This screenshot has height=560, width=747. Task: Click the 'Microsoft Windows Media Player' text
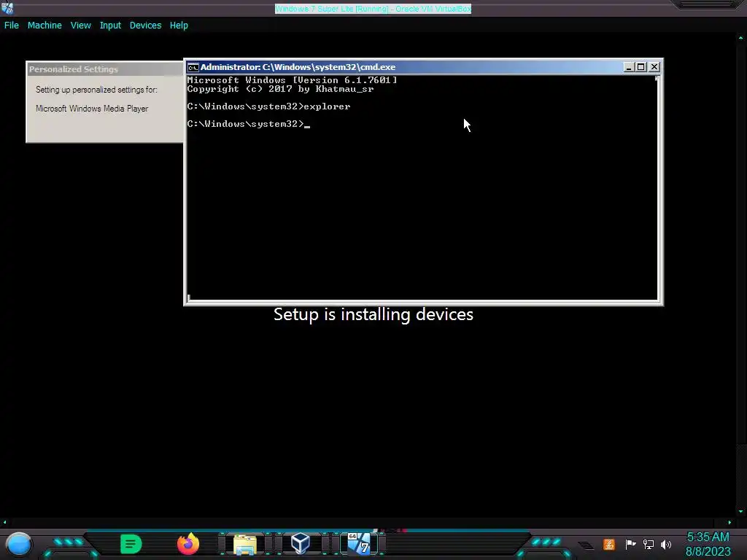click(92, 109)
